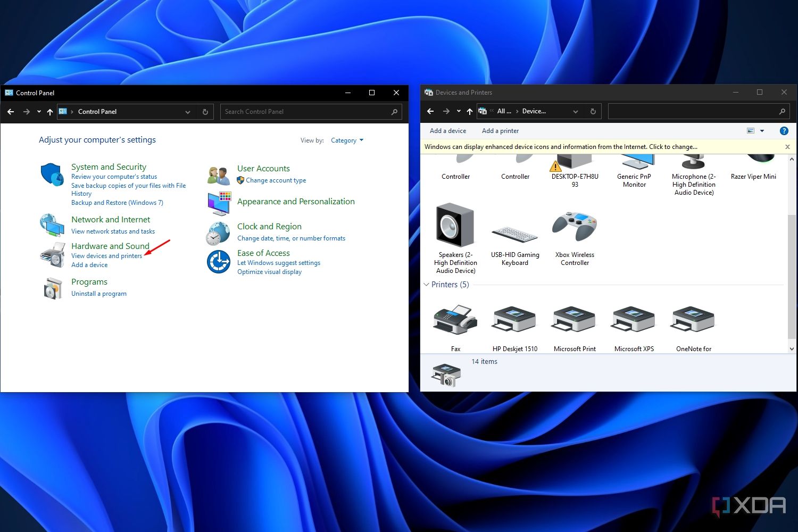Click search magnifier in Control Panel
The width and height of the screenshot is (798, 532).
pyautogui.click(x=394, y=112)
